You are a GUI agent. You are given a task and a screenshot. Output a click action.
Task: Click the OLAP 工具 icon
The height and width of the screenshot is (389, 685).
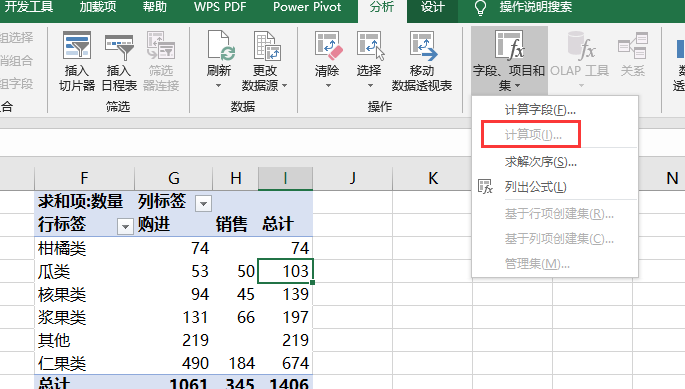coord(581,45)
